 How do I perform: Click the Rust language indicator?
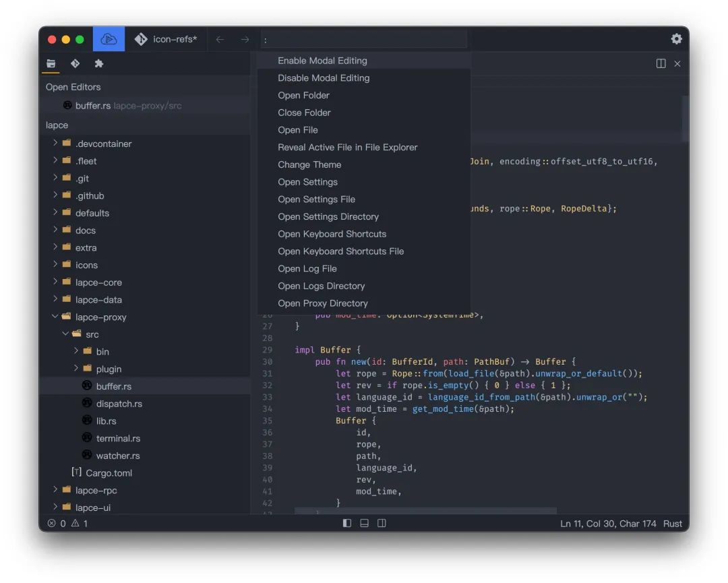point(672,523)
